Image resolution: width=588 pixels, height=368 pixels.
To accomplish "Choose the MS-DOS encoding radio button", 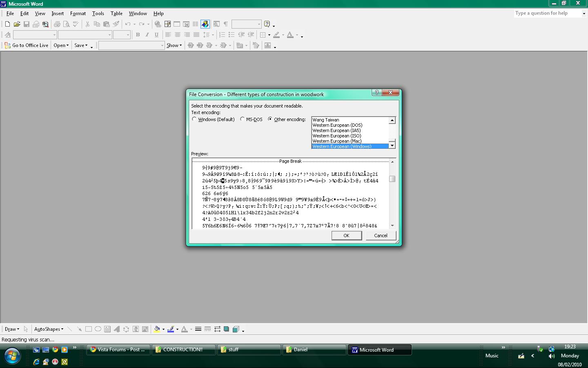I will pyautogui.click(x=251, y=119).
